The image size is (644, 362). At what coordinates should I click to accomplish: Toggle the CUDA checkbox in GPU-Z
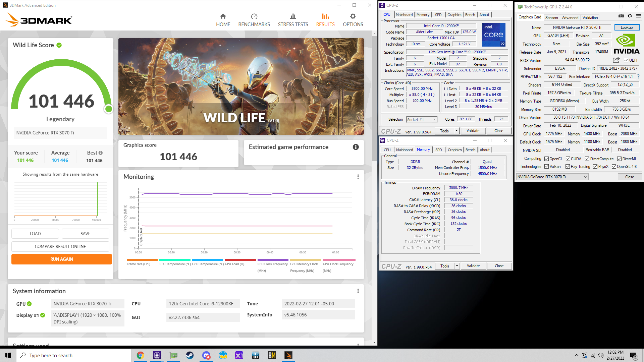click(568, 159)
